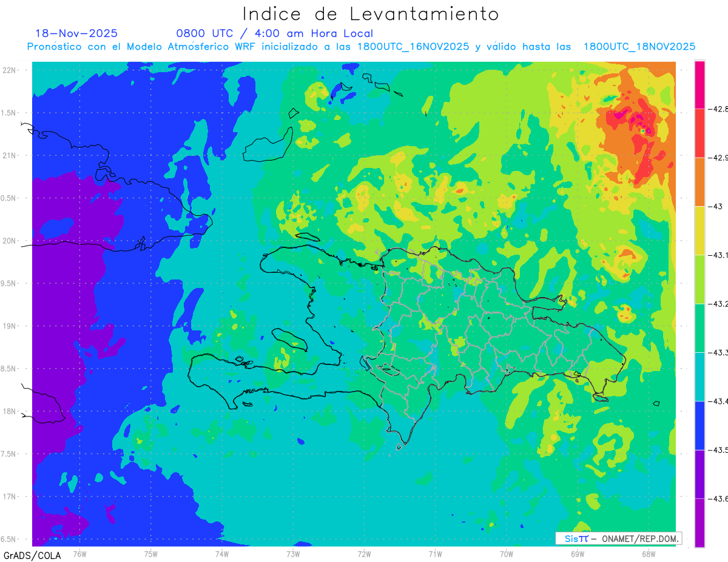Image resolution: width=728 pixels, height=562 pixels.
Task: Click the -43.3 colorbar value
Action: coord(718,352)
